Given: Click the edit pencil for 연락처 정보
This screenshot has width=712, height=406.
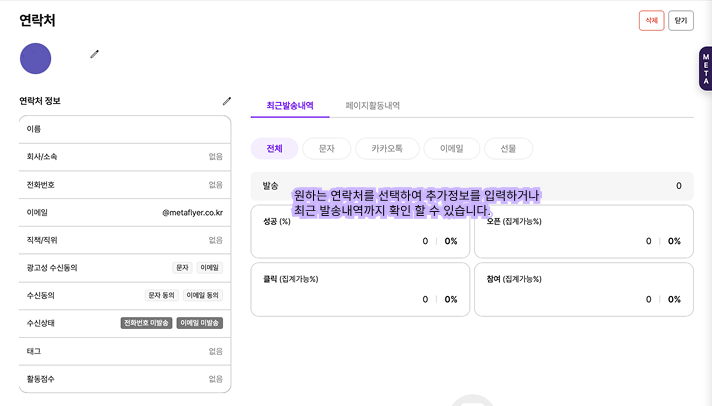Looking at the screenshot, I should [x=226, y=101].
